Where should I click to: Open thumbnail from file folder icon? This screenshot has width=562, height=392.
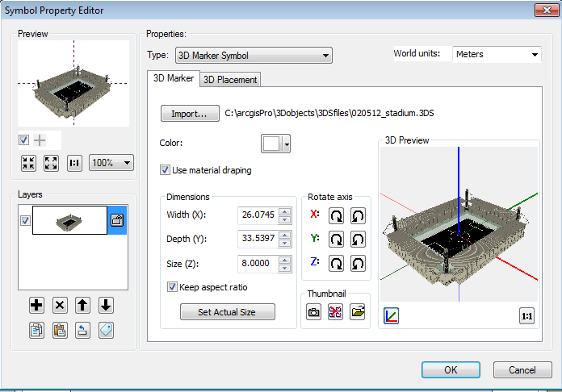click(358, 312)
